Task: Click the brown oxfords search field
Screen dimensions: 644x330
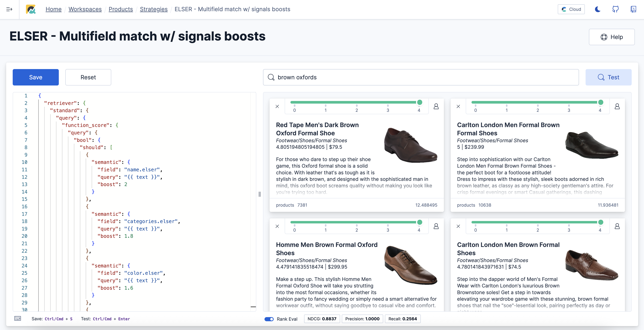Action: (x=421, y=77)
